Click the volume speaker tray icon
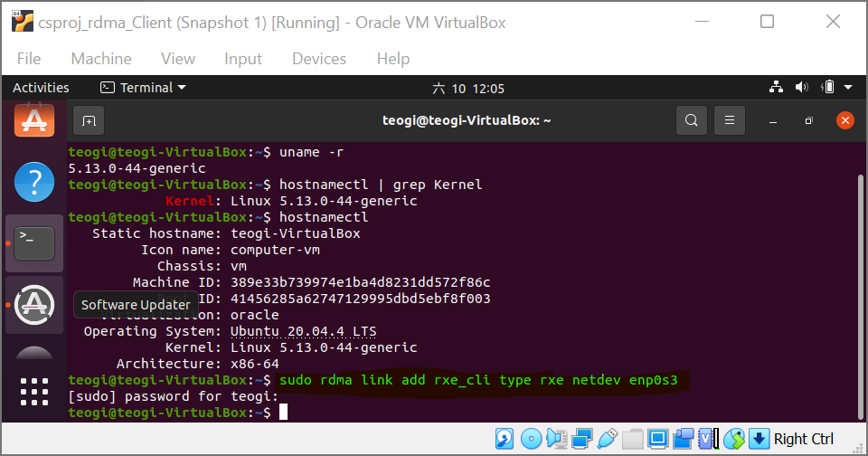The height and width of the screenshot is (456, 868). tap(802, 87)
